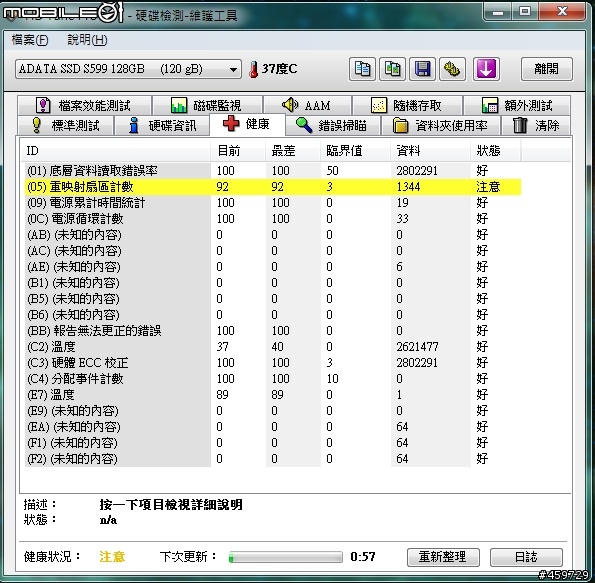Click the yellow 注意 health status text
This screenshot has width=595, height=583.
[x=112, y=557]
